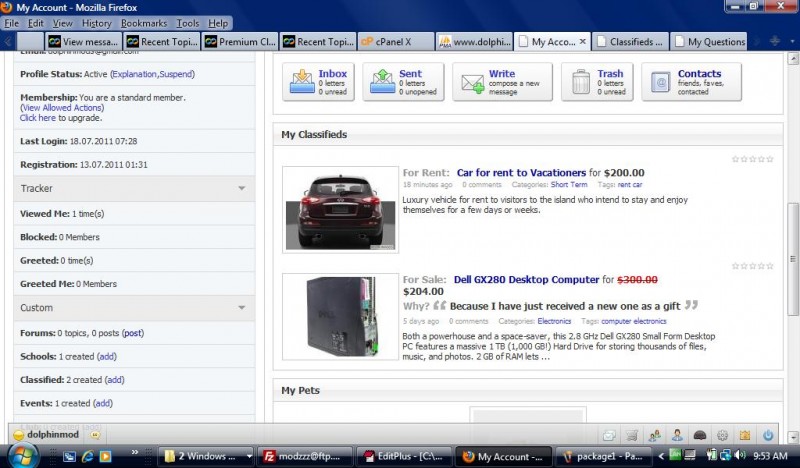Click the Electronics category link
800x468 pixels.
(554, 321)
